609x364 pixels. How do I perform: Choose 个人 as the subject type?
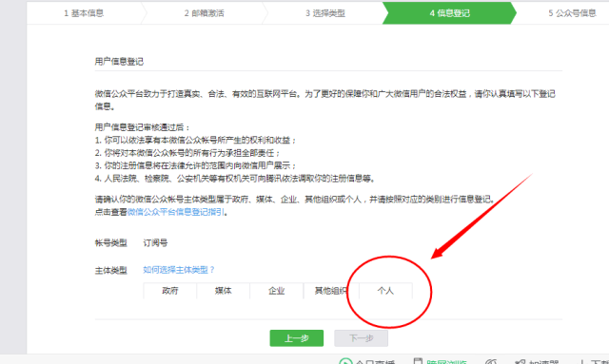tap(385, 291)
